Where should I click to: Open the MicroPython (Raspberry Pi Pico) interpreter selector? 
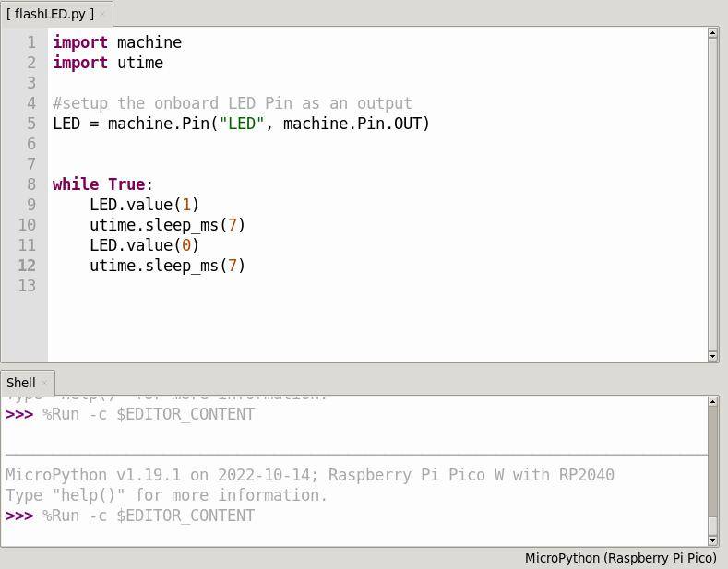click(620, 558)
